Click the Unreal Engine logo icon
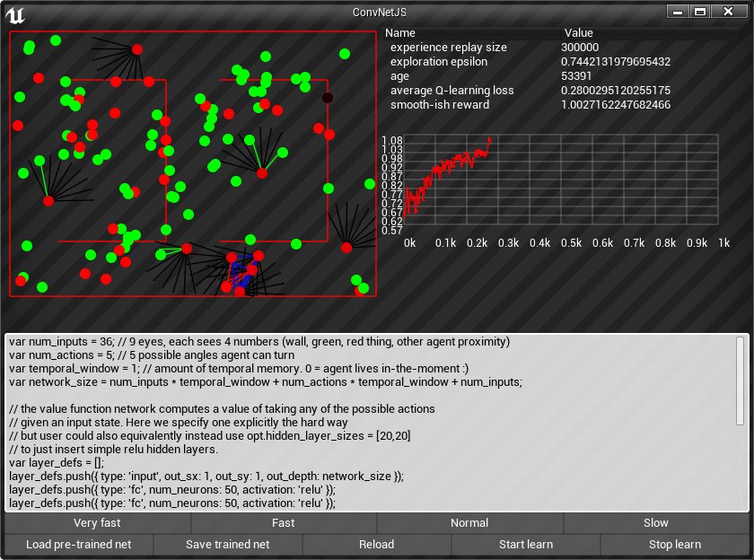The image size is (754, 560). click(15, 15)
